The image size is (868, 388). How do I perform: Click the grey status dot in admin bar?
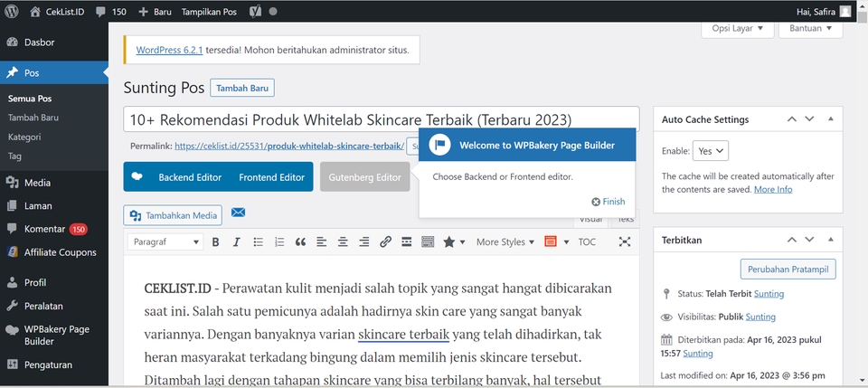point(272,11)
